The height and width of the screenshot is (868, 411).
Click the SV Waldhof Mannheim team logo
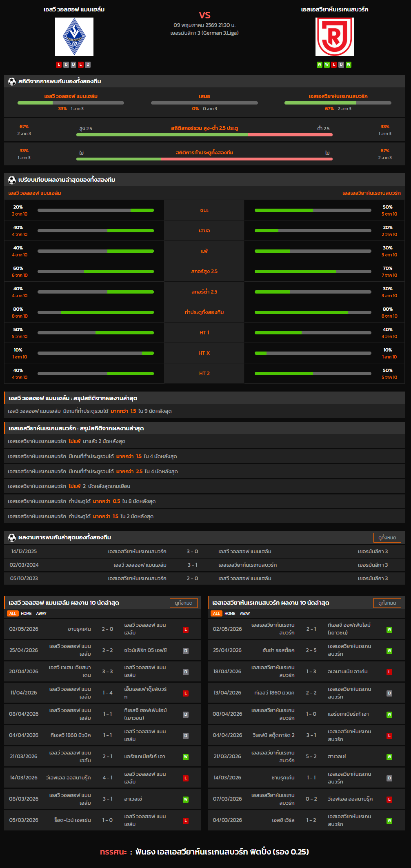tap(74, 37)
